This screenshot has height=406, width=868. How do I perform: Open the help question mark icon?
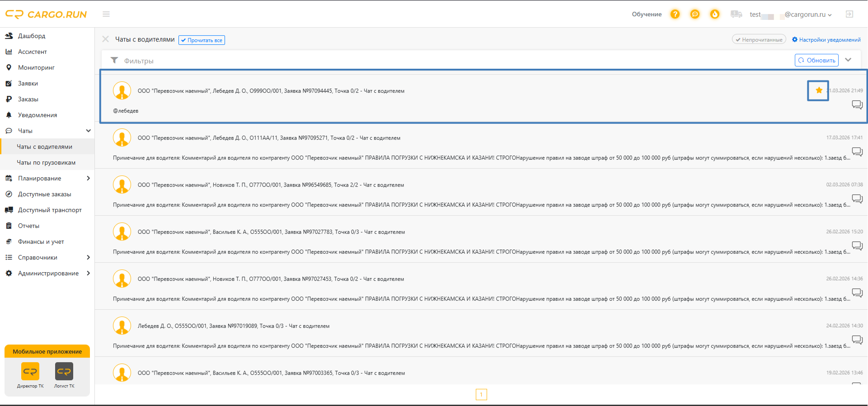point(675,14)
